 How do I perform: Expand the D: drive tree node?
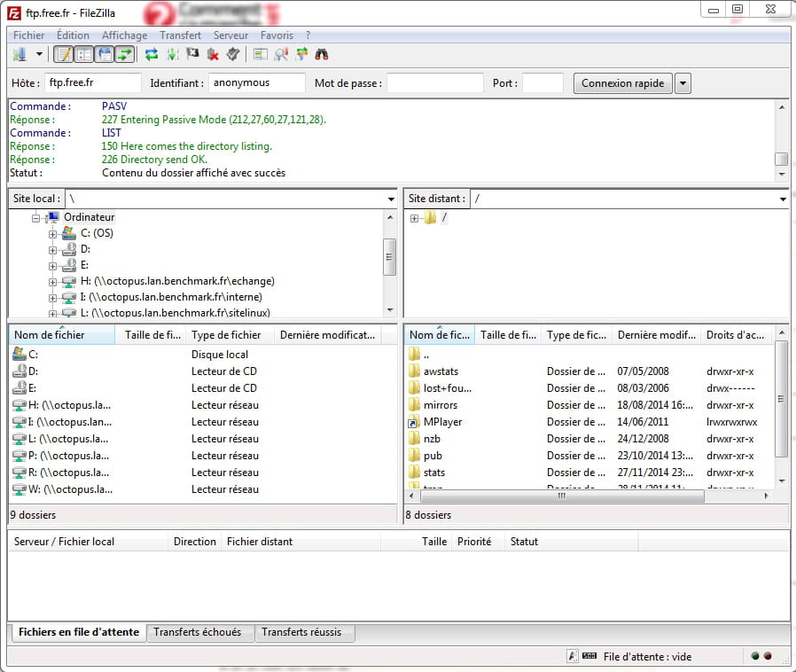pyautogui.click(x=52, y=250)
